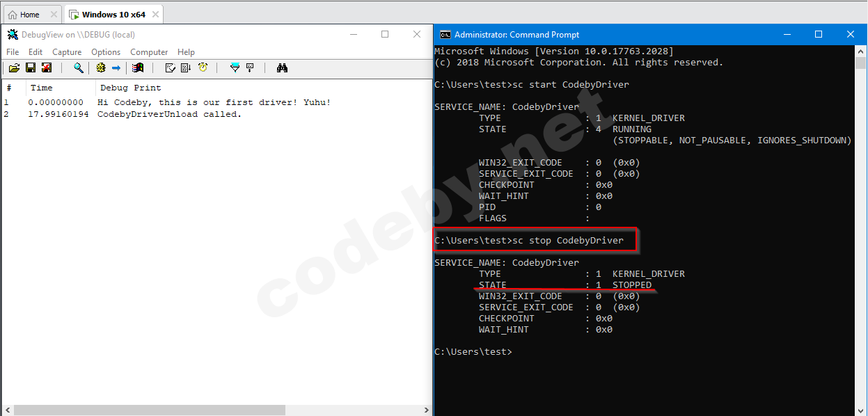Open the Filter/Highlight funnel icon

coord(235,67)
